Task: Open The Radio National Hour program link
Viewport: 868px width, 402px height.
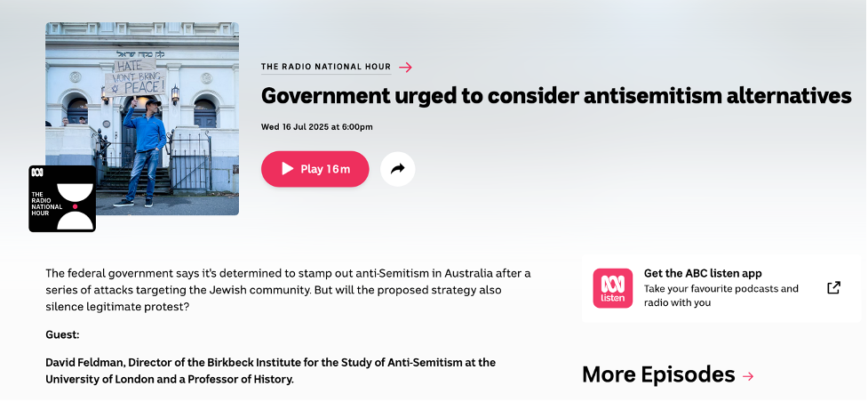Action: (326, 67)
